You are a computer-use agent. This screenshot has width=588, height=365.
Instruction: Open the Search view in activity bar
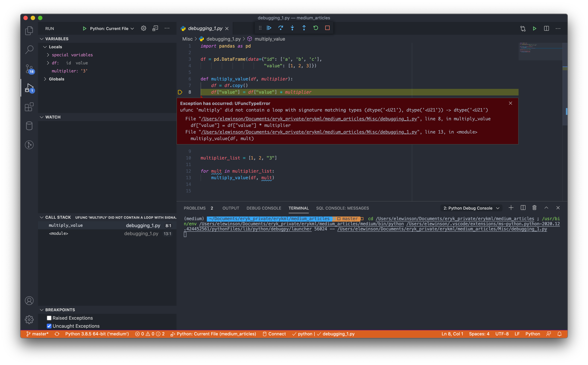pos(29,50)
